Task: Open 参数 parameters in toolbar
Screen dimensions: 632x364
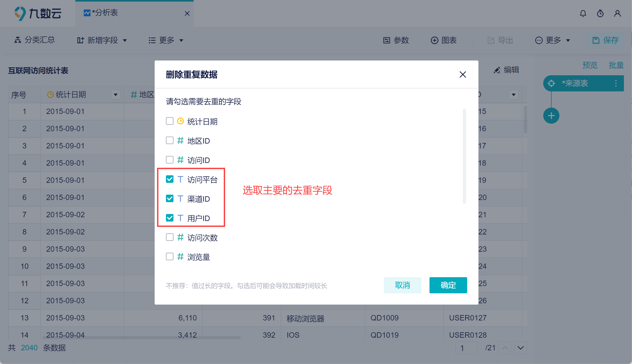Action: point(396,40)
